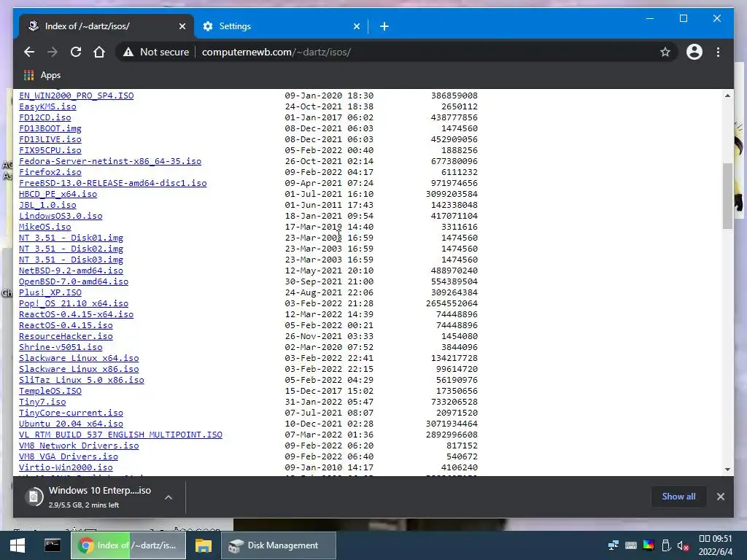Download Fedora-Server-netinst-x86_64-35.iso
The image size is (747, 560).
point(110,161)
